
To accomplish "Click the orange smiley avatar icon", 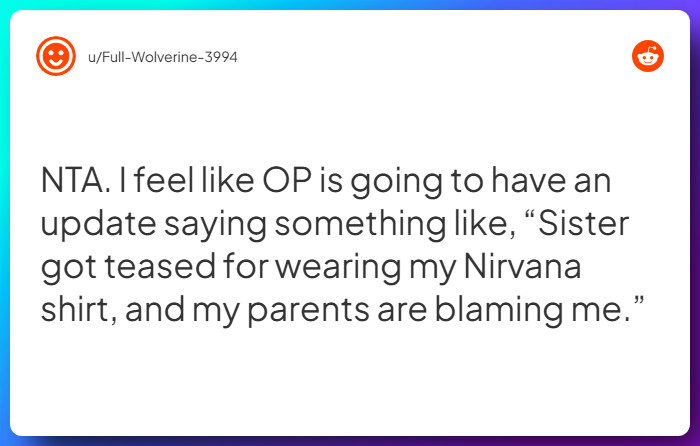I will click(x=55, y=56).
